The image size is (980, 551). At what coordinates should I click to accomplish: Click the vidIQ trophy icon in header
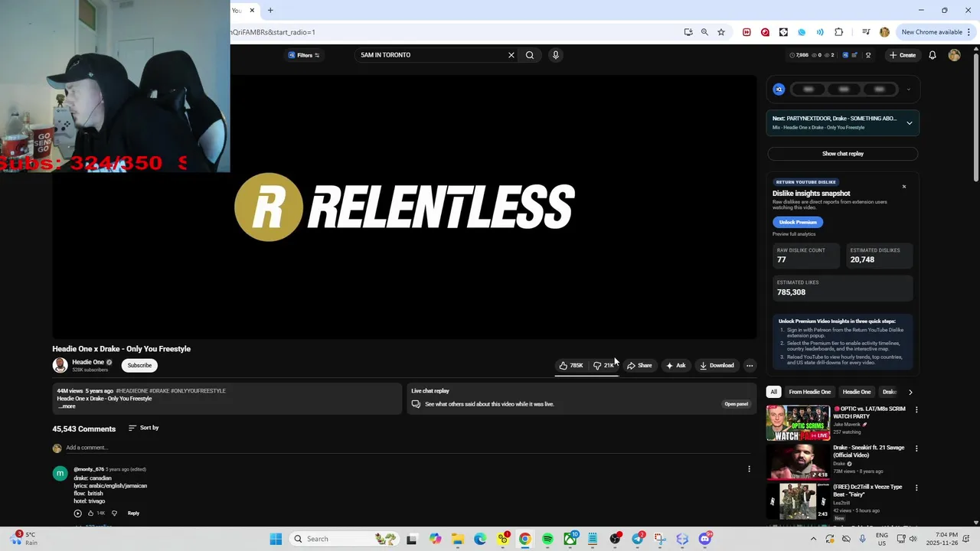point(868,55)
